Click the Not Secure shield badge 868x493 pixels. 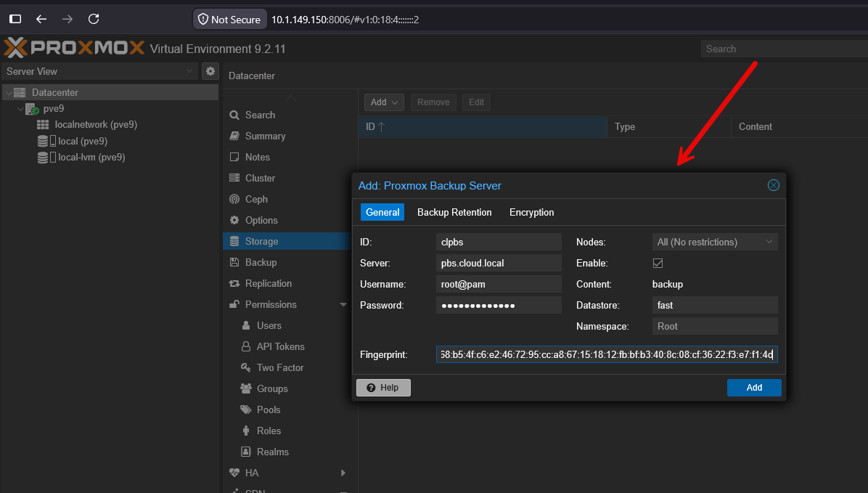pyautogui.click(x=229, y=20)
